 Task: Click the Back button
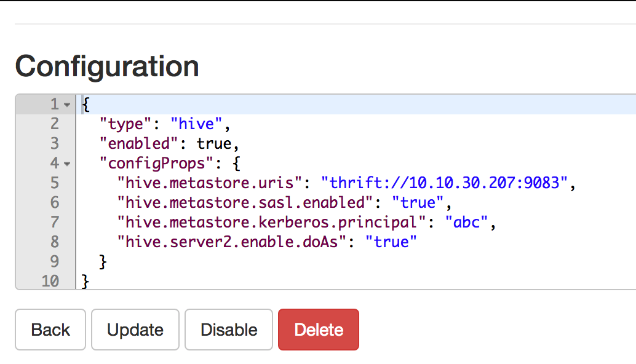tap(50, 330)
